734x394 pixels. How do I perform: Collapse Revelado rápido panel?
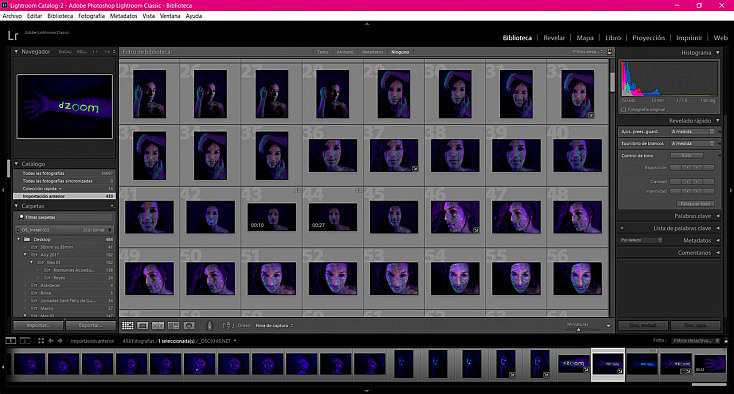tap(718, 120)
